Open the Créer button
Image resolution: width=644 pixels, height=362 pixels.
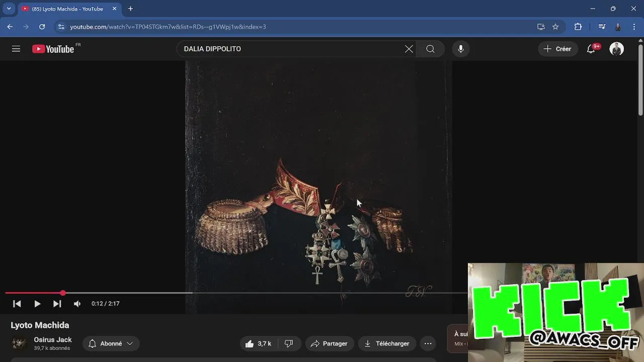pyautogui.click(x=557, y=49)
